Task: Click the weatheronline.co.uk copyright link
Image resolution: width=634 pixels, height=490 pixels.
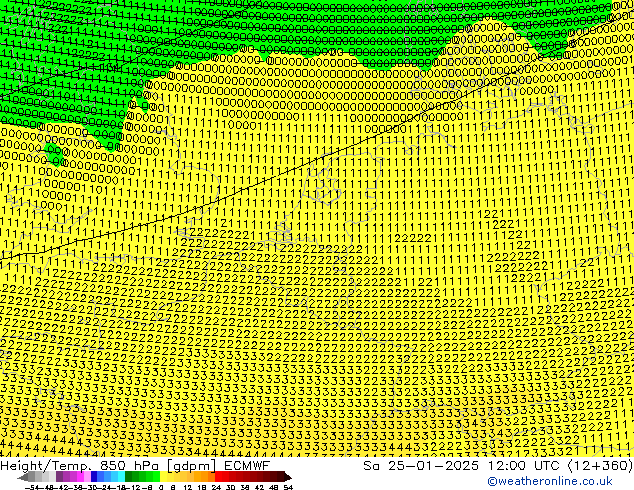Action: [x=550, y=481]
